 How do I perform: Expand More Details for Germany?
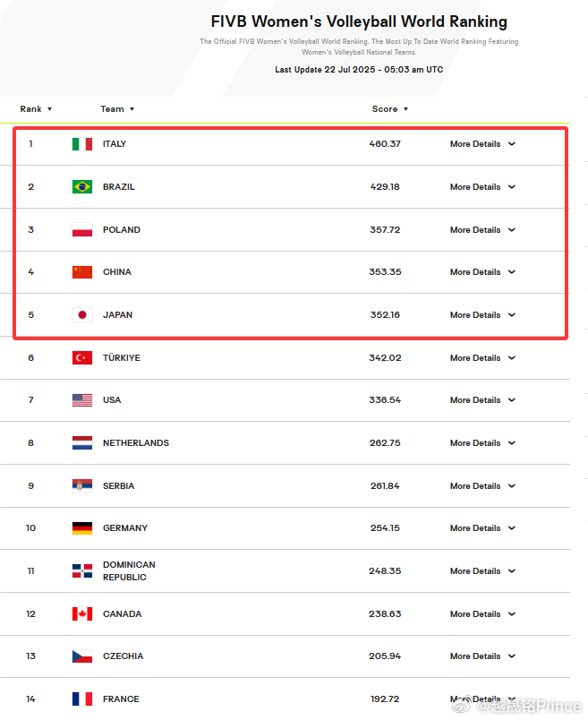click(x=483, y=528)
